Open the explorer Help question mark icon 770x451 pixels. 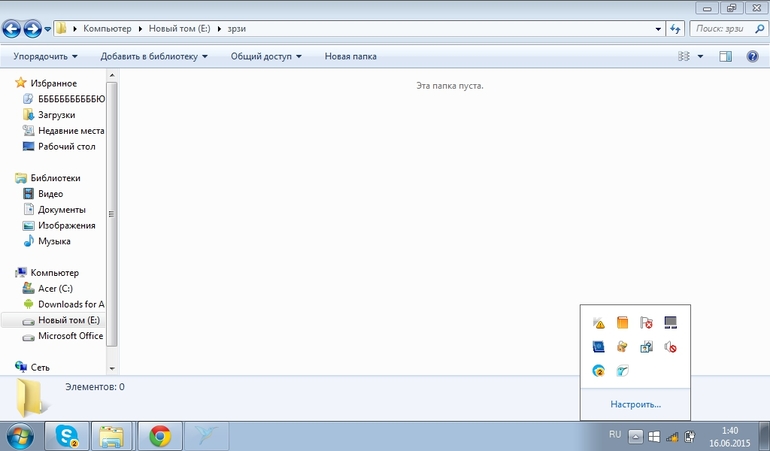click(x=752, y=57)
